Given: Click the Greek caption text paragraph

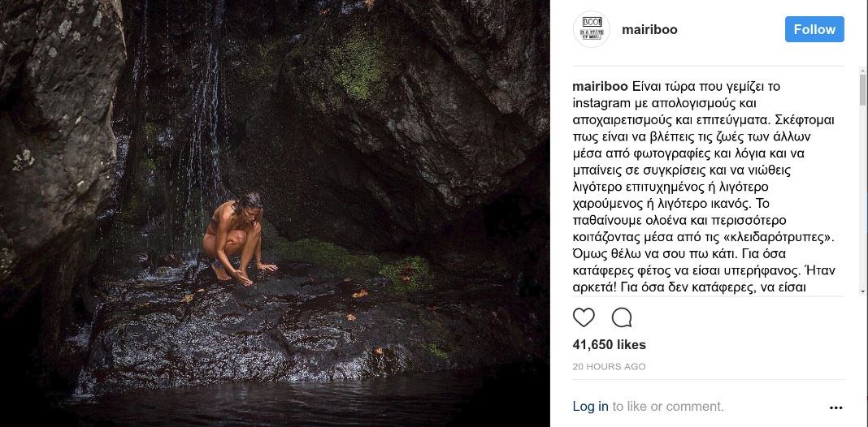Looking at the screenshot, I should [703, 187].
